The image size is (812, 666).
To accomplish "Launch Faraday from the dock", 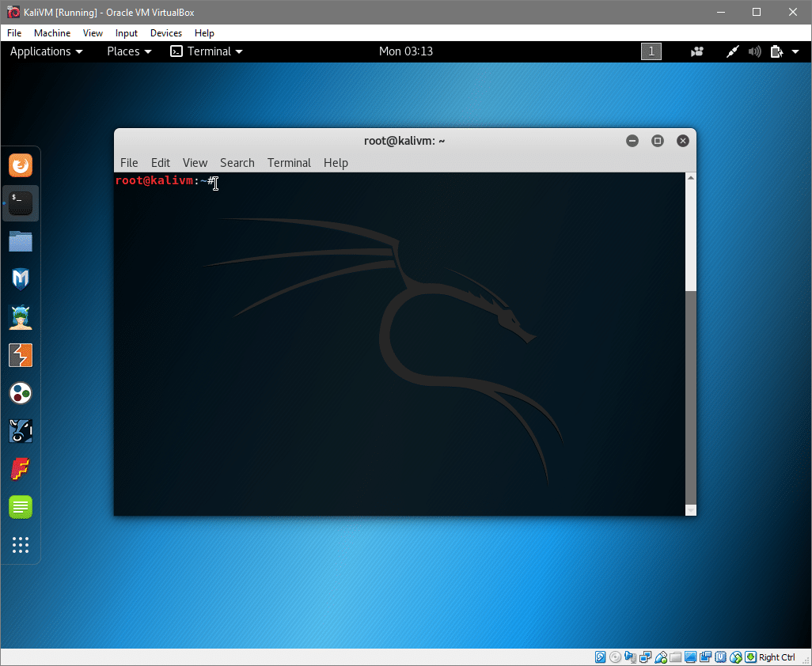I will coord(21,469).
